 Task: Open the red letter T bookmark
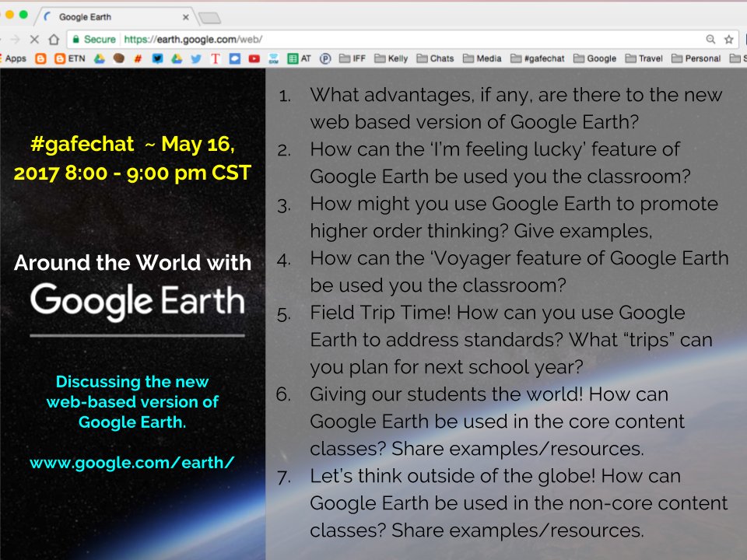[x=216, y=58]
